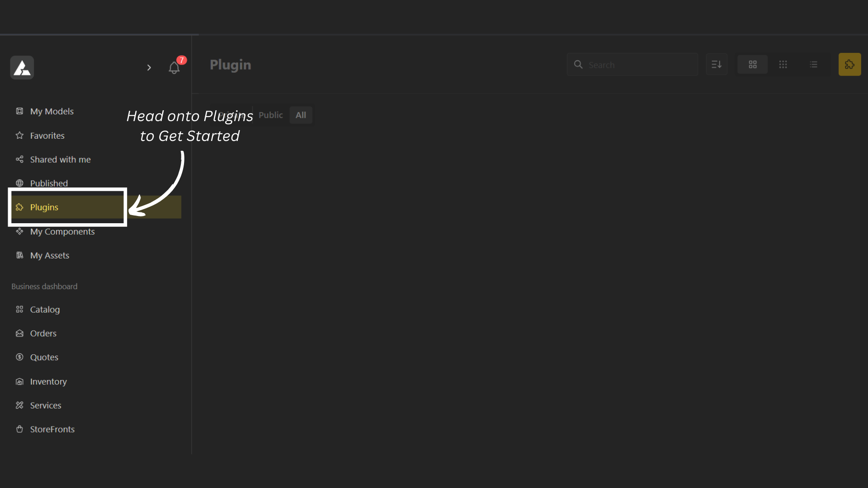Viewport: 868px width, 488px height.
Task: Switch to large grid view
Action: [x=752, y=65]
